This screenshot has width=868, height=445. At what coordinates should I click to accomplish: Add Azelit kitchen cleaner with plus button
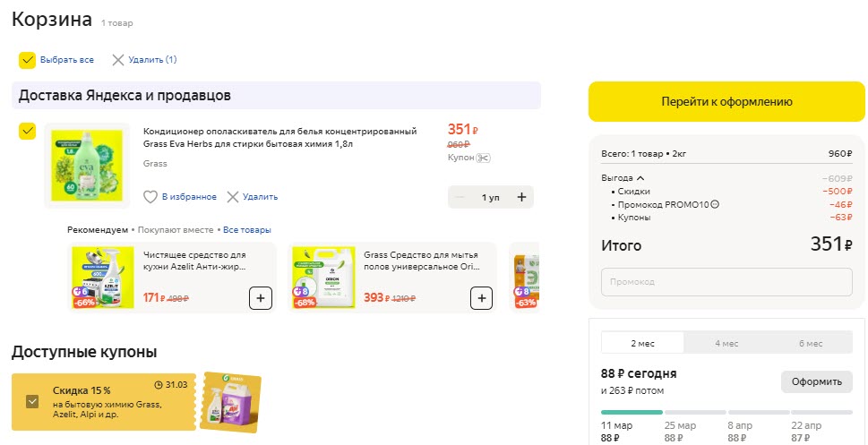pyautogui.click(x=260, y=298)
